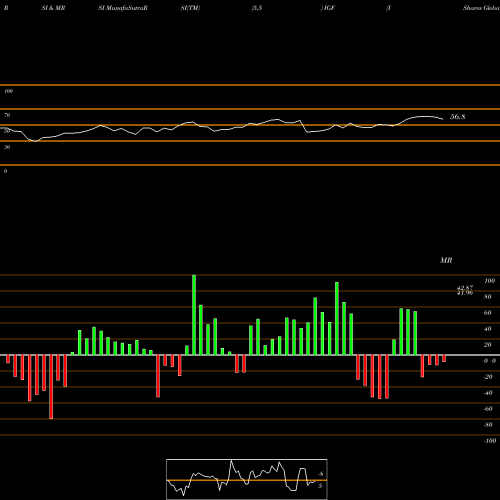Click the -60 label on MR axis
The height and width of the screenshot is (500, 500).
pyautogui.click(x=488, y=409)
